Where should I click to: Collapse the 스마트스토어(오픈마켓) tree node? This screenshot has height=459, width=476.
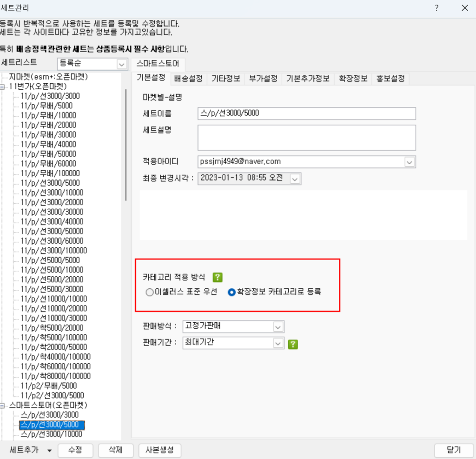click(2, 406)
